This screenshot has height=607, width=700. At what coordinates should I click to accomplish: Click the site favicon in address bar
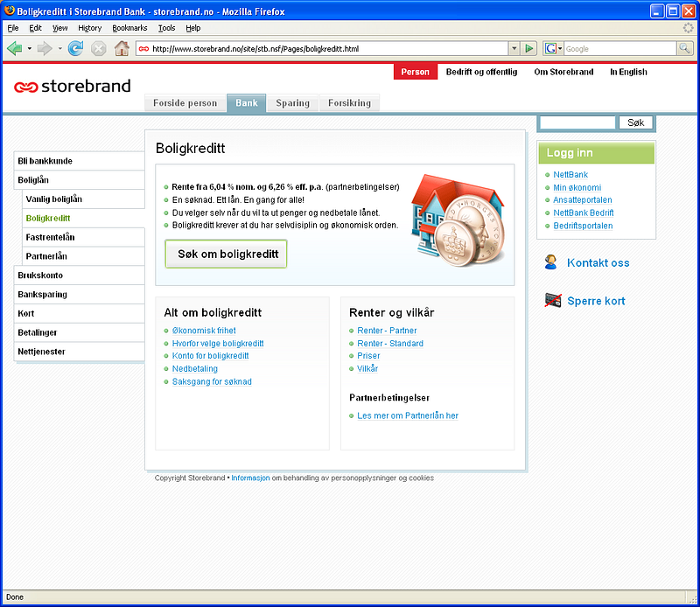pos(143,49)
